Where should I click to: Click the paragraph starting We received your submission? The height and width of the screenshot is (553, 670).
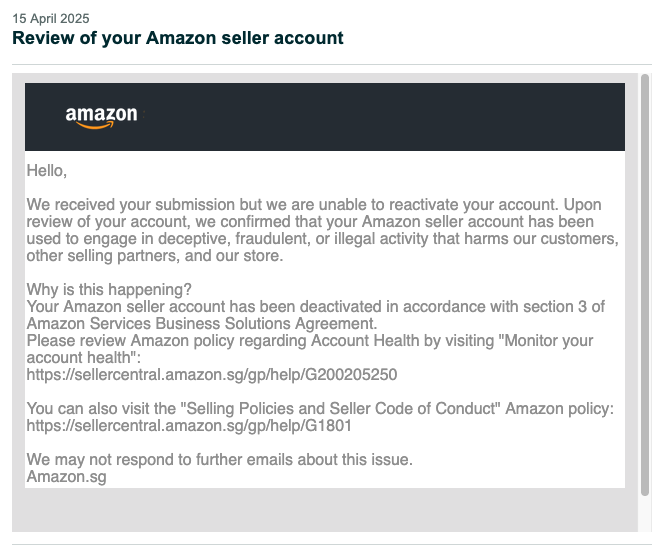coord(323,230)
